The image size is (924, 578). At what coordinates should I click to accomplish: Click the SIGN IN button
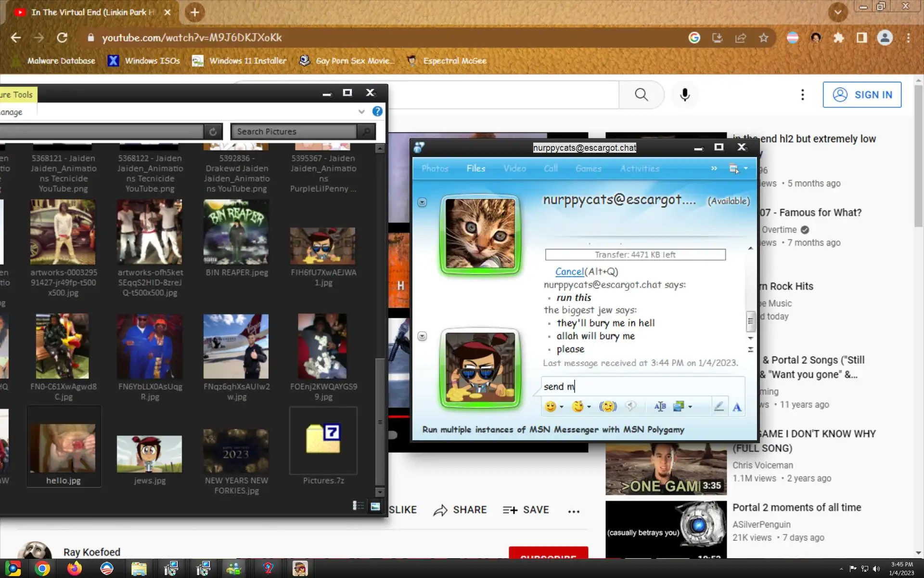point(861,95)
